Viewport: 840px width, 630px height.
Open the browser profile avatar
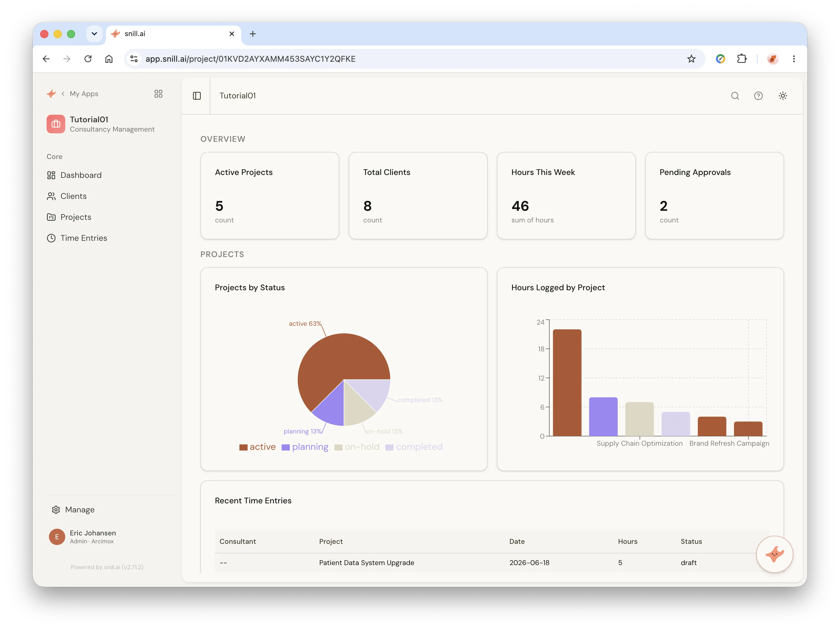[773, 59]
